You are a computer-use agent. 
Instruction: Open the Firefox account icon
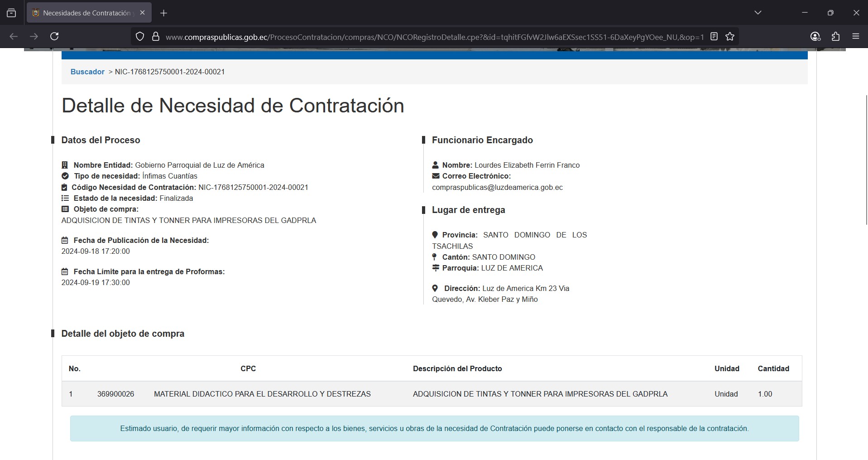(815, 37)
